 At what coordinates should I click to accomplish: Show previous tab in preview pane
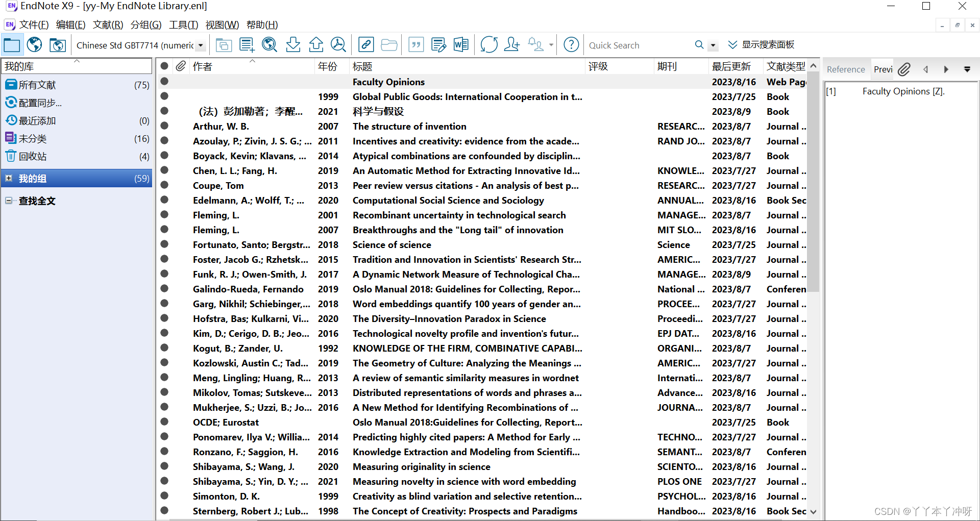point(925,69)
